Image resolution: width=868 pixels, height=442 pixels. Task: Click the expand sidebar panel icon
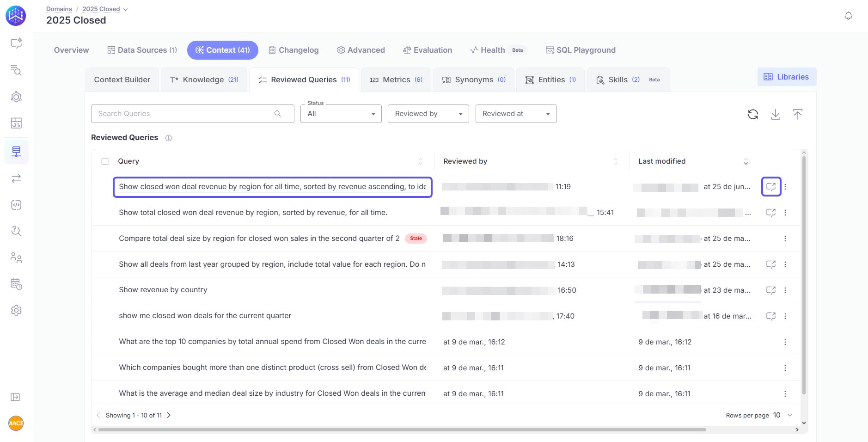(16, 397)
